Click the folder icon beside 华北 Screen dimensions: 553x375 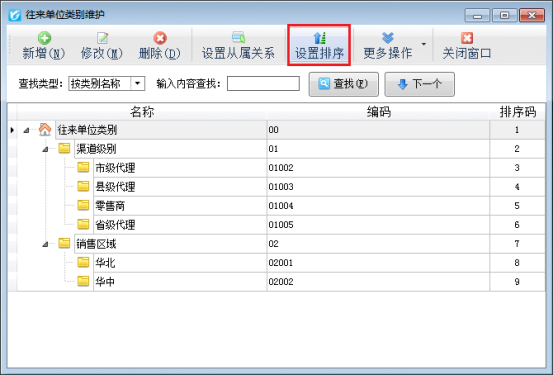83,262
